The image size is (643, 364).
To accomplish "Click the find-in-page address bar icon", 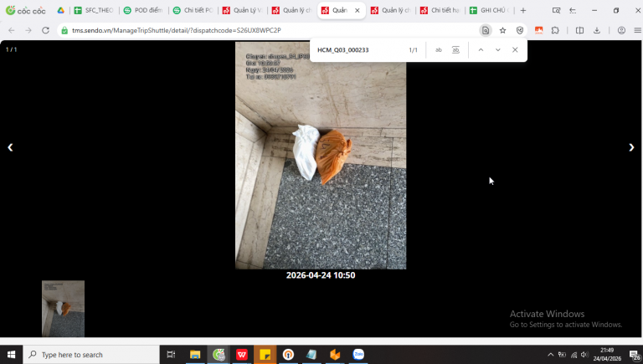I will click(486, 30).
